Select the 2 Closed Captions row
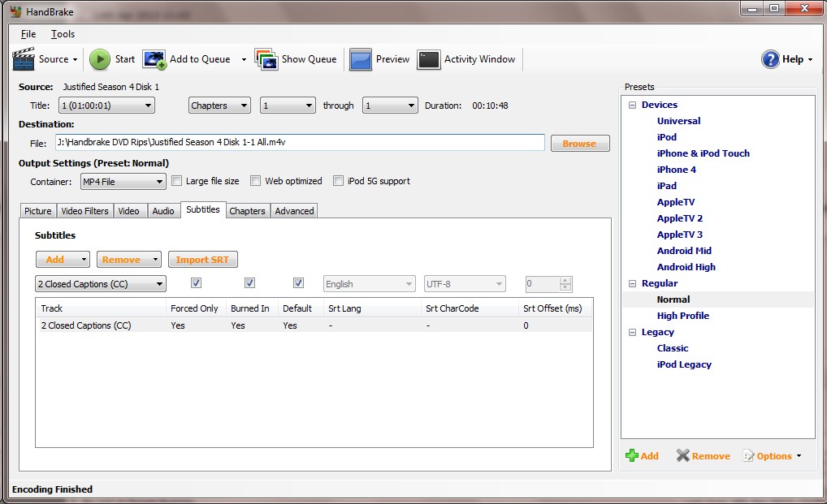The image size is (827, 504). click(314, 325)
